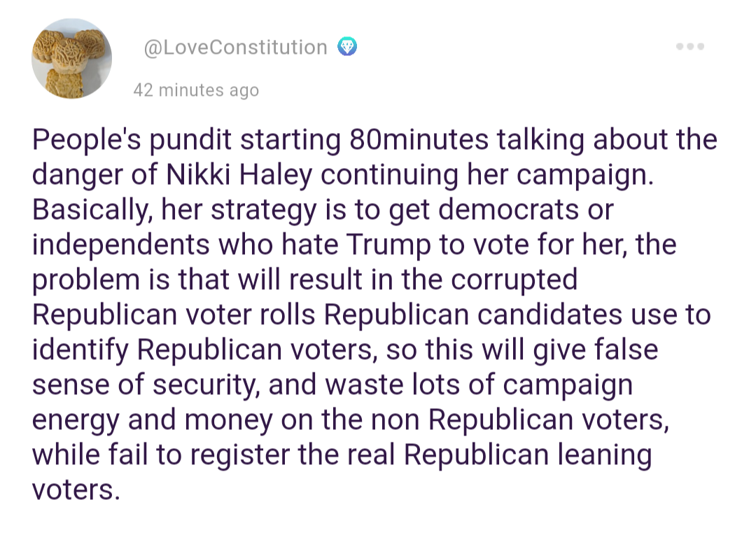
Task: Click the word '80minutes' in the post
Action: 419,139
